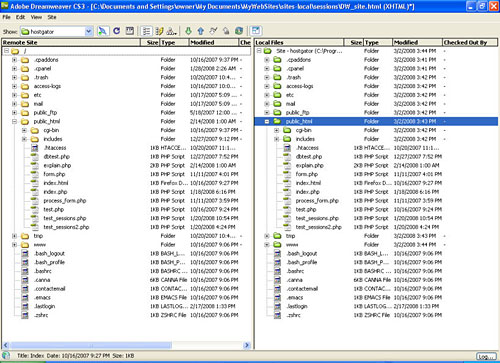Expand remote .cpaddons folder
The height and width of the screenshot is (363, 500).
(14, 60)
